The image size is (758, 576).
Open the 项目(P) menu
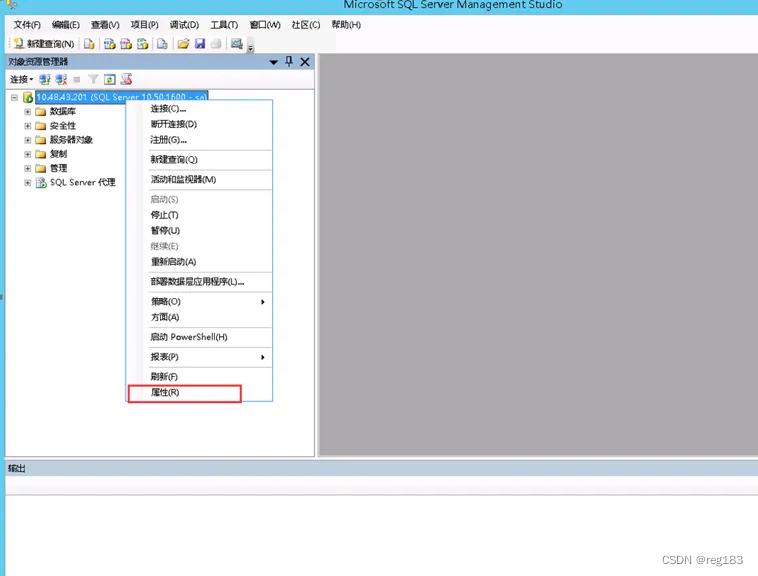[x=144, y=25]
